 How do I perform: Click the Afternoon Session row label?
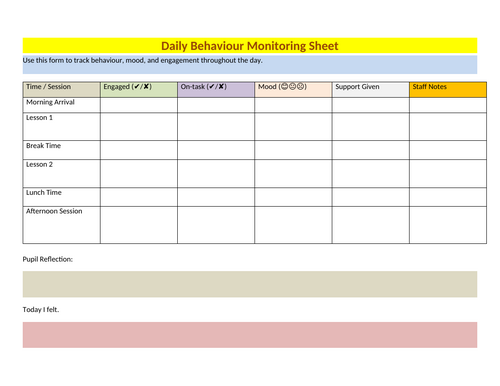click(54, 211)
